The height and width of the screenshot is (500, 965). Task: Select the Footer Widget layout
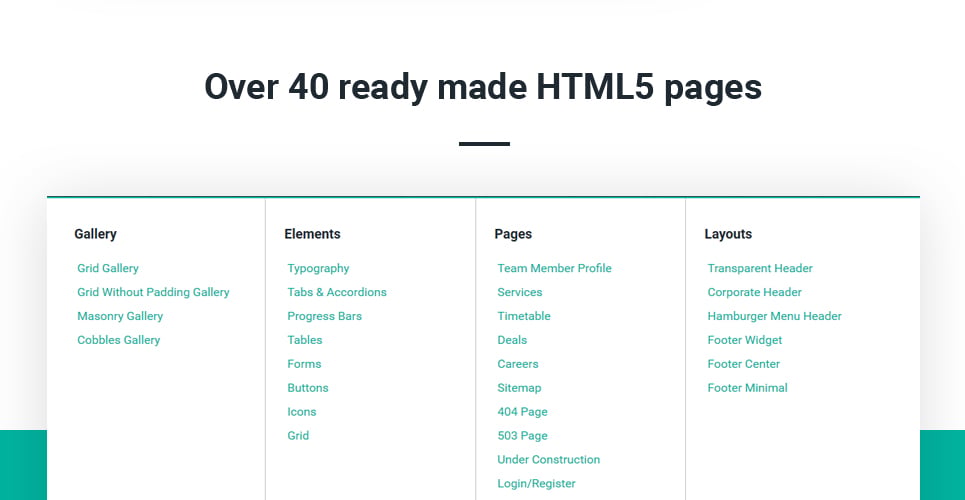(745, 341)
